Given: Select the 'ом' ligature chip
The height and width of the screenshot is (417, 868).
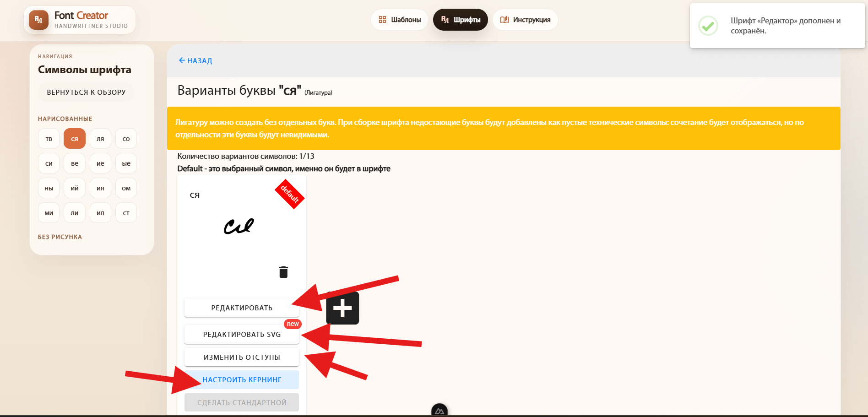Looking at the screenshot, I should pyautogui.click(x=126, y=188).
